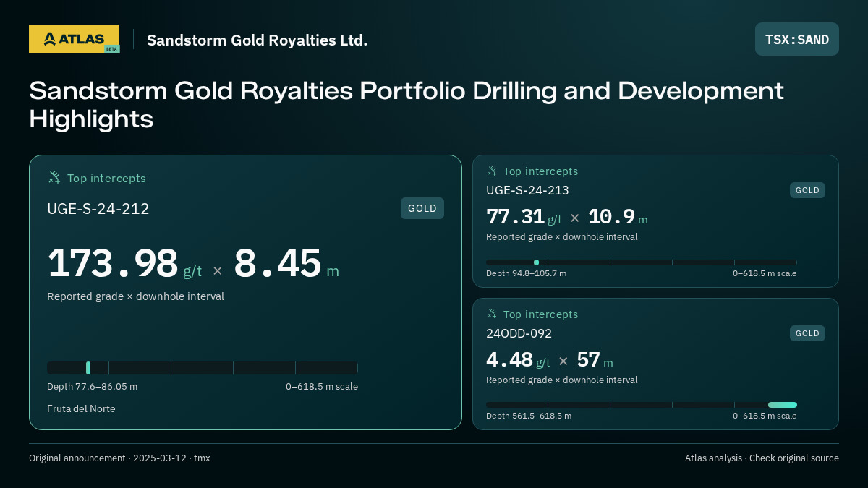Image resolution: width=868 pixels, height=488 pixels.
Task: Click the drill icon in the UGE-S-24-212 card
Action: pos(54,177)
